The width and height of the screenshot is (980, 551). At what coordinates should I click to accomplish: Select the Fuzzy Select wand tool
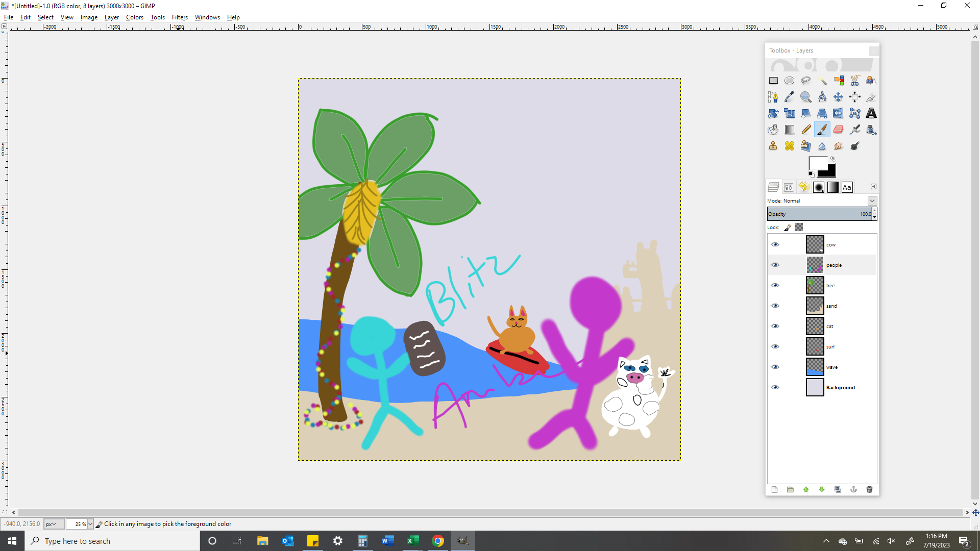(x=822, y=81)
